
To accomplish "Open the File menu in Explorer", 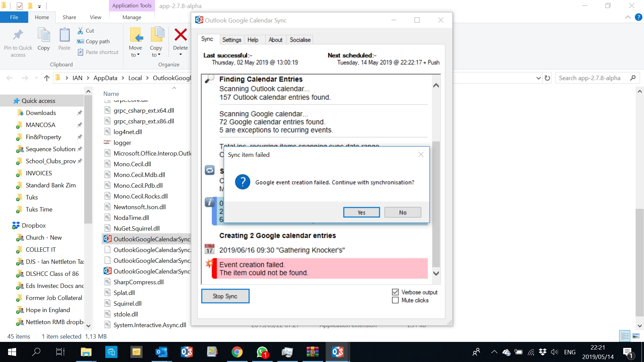I will pos(14,17).
